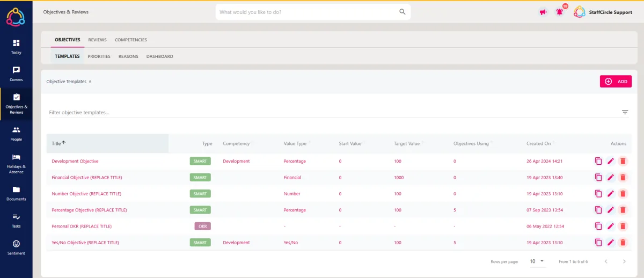Select the Dashboard sub-tab
Screen dimensions: 644x278
click(160, 56)
